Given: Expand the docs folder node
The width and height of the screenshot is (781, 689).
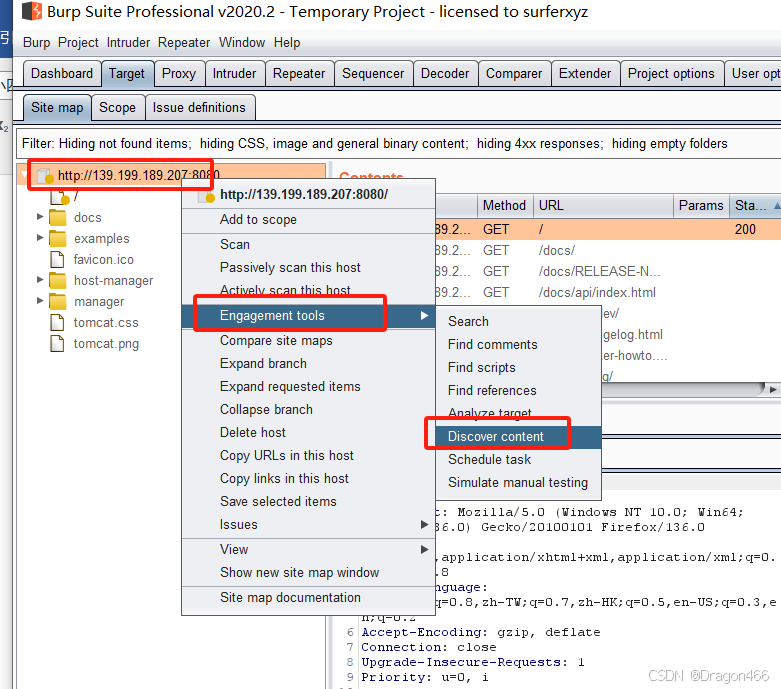Looking at the screenshot, I should point(40,217).
